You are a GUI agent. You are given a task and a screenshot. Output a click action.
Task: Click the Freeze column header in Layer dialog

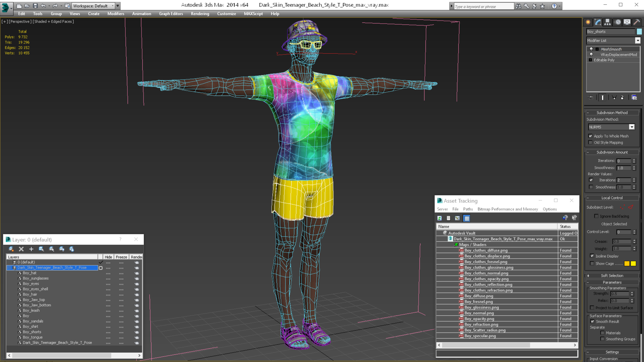coord(121,257)
